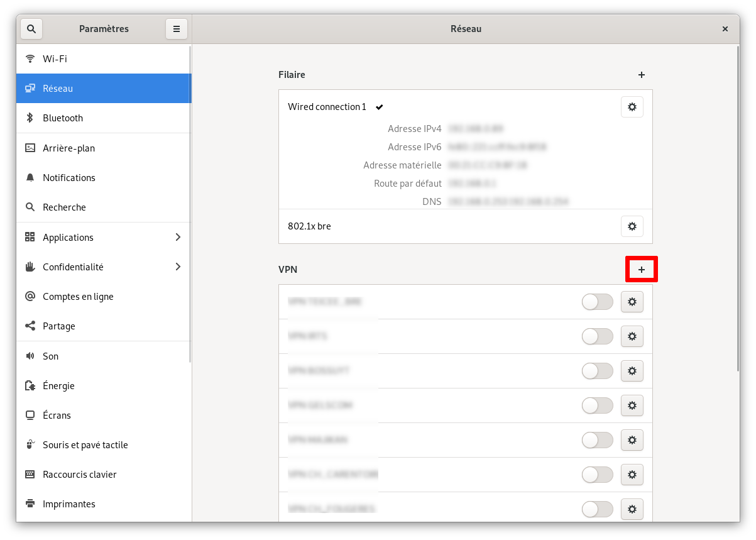Viewport: 756px width, 540px height.
Task: Click the Réseau panel vertical scrollbar
Action: (738, 209)
